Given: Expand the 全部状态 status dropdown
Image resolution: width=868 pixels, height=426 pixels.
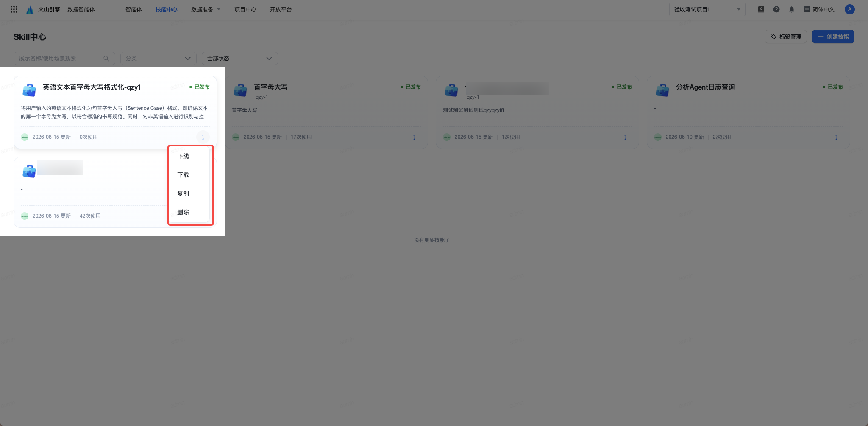Looking at the screenshot, I should click(240, 59).
